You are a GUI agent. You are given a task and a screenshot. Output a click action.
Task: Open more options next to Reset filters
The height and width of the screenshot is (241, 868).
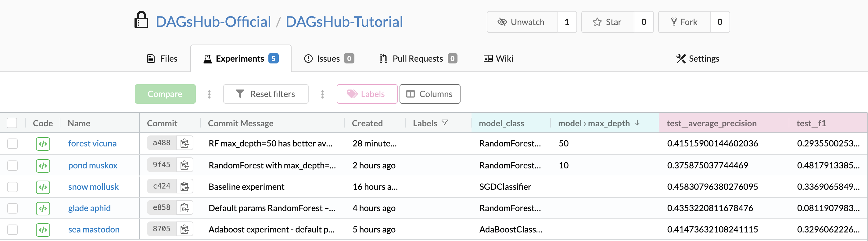pos(322,94)
